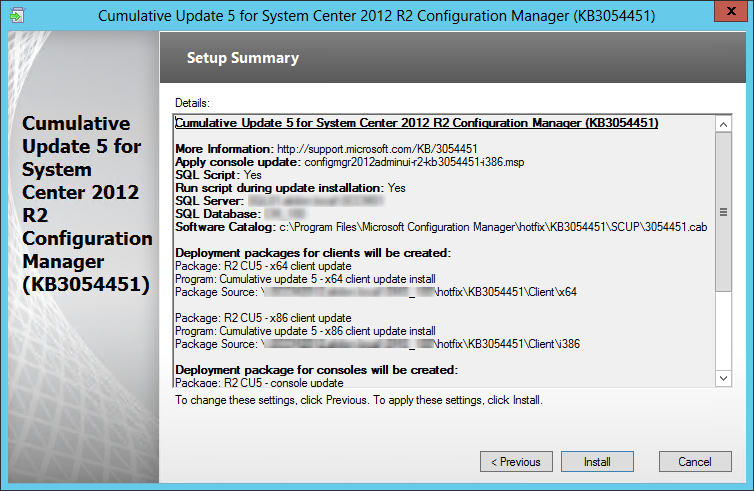Image resolution: width=754 pixels, height=491 pixels.
Task: Click the underlined Cumulative Update 5 heading in details
Action: (416, 123)
